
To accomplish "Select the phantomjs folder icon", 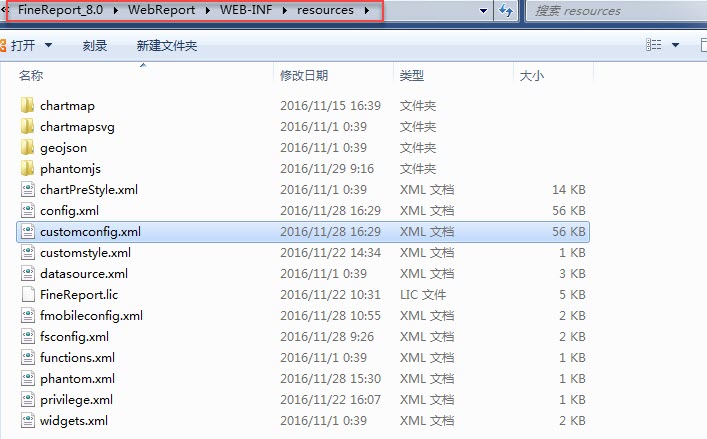I will [x=28, y=169].
